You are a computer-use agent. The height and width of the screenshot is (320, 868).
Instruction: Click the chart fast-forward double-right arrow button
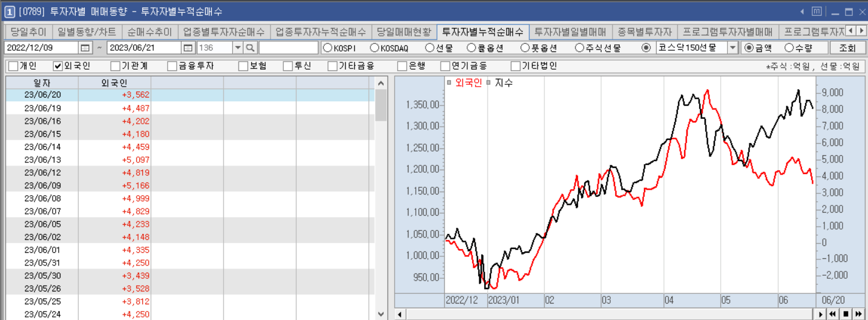(x=858, y=314)
